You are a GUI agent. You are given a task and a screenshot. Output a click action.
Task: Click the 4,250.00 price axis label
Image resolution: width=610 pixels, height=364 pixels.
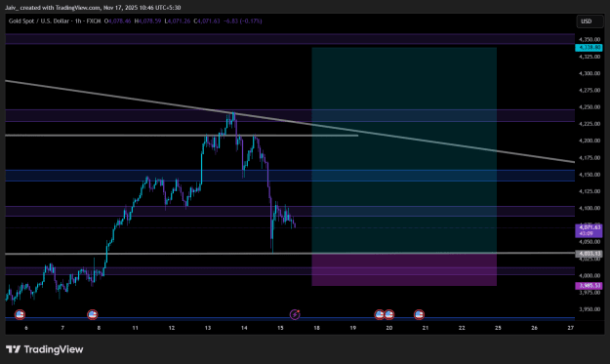tap(590, 107)
